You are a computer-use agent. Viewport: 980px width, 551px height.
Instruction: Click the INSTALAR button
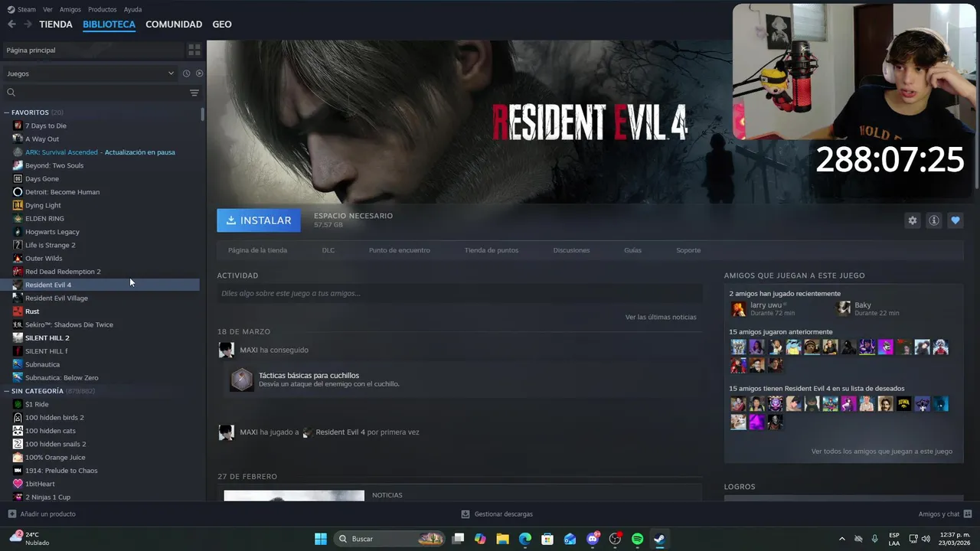(259, 220)
